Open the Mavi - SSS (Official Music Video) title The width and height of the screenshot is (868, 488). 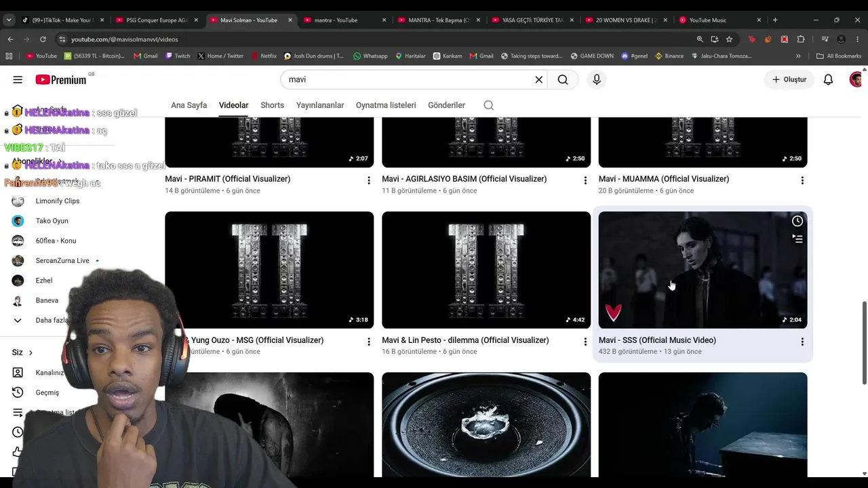click(657, 340)
